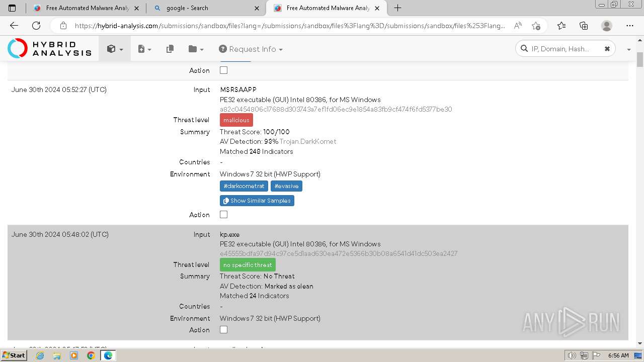This screenshot has height=362, width=644.
Task: Expand the file upload dropdown in navbar
Action: [144, 49]
